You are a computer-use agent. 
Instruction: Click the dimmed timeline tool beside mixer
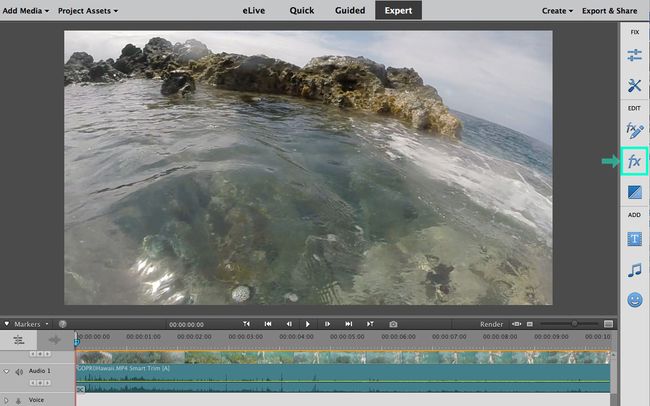[x=55, y=340]
